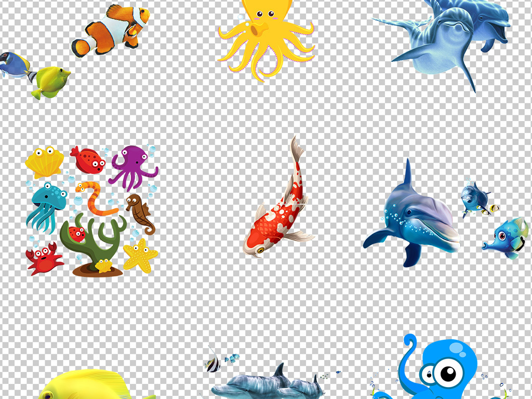Click the yellow cartoon starfish
Viewport: 532px width, 399px height.
(x=140, y=255)
